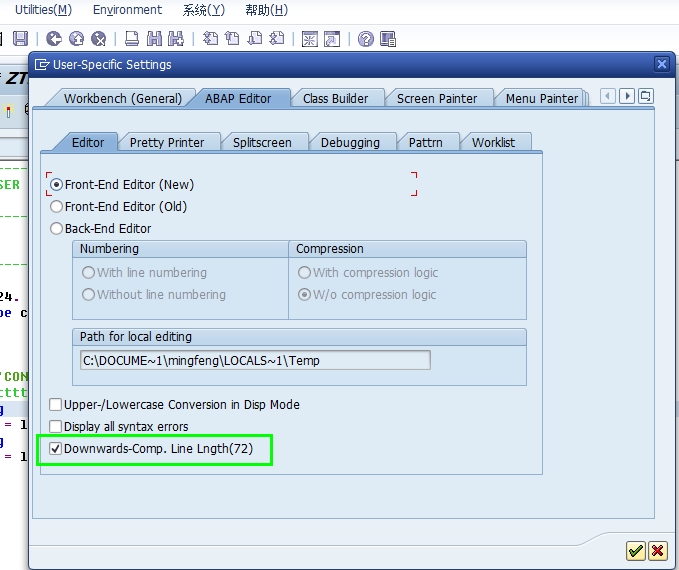
Task: Select Back-End Editor radio button
Action: pyautogui.click(x=56, y=229)
